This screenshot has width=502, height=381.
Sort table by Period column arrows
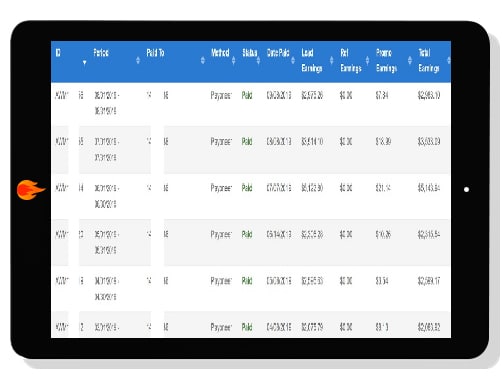click(138, 60)
